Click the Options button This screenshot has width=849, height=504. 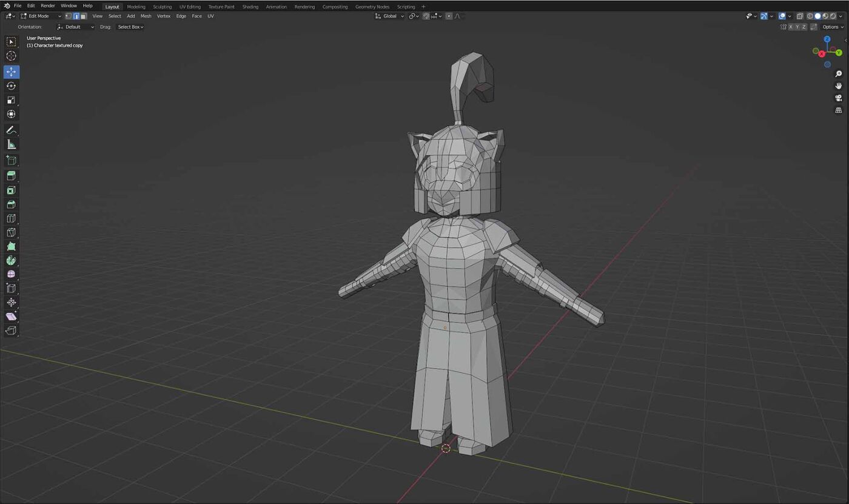833,27
